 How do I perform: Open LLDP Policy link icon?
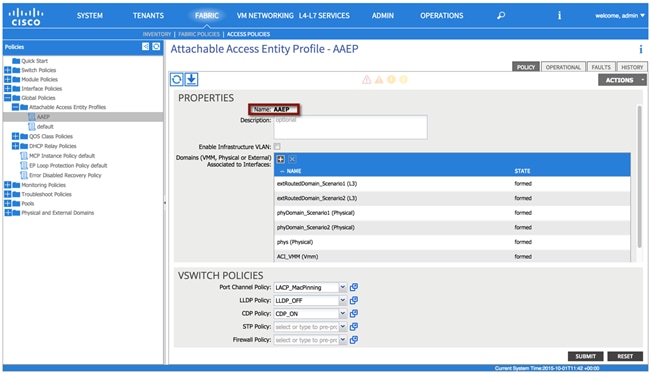pyautogui.click(x=354, y=300)
